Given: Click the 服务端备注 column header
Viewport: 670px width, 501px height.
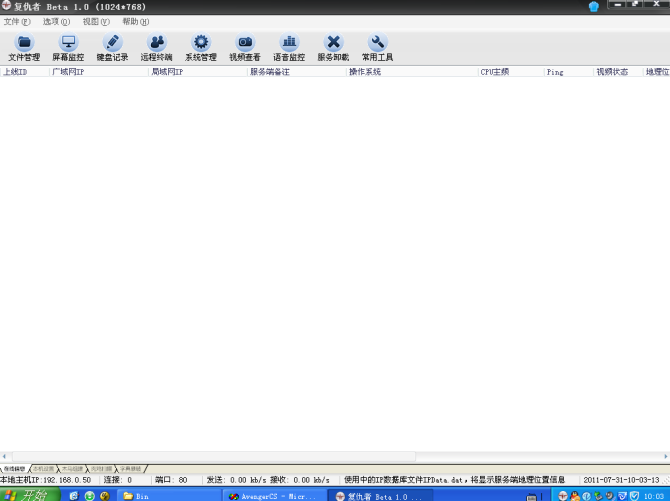Looking at the screenshot, I should click(x=297, y=72).
